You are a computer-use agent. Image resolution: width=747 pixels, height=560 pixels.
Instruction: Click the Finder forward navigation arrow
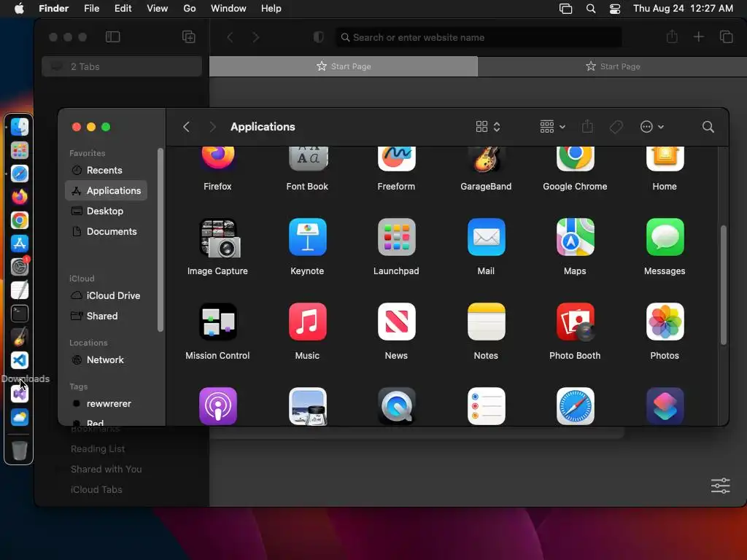click(212, 127)
